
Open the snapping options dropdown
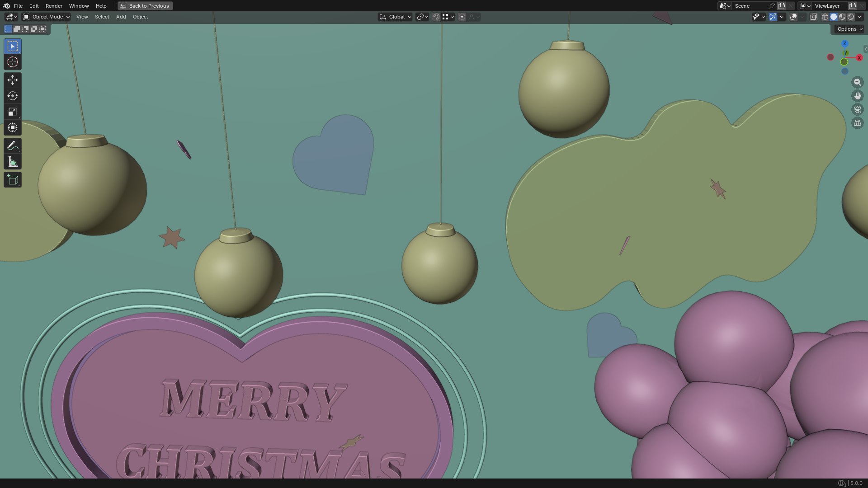click(x=448, y=17)
